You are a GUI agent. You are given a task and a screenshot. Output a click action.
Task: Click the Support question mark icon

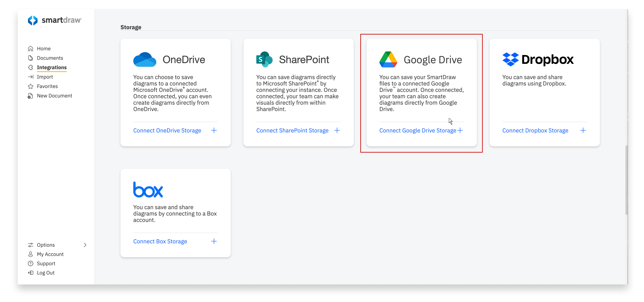[x=31, y=263]
